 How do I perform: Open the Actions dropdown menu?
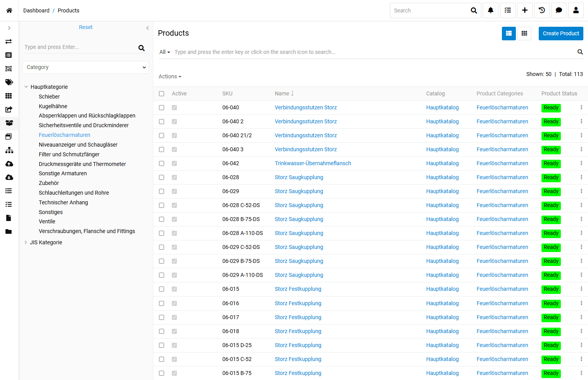(x=170, y=76)
